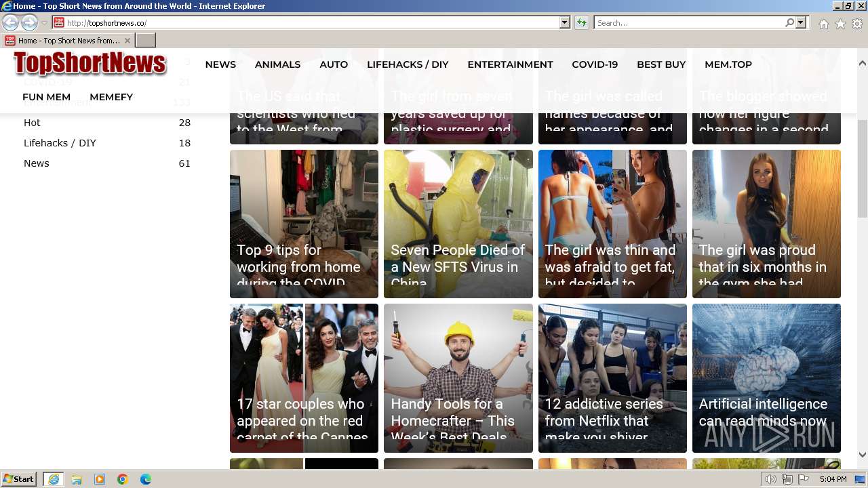Open the address bar dropdown arrow
868x488 pixels.
pyautogui.click(x=564, y=22)
